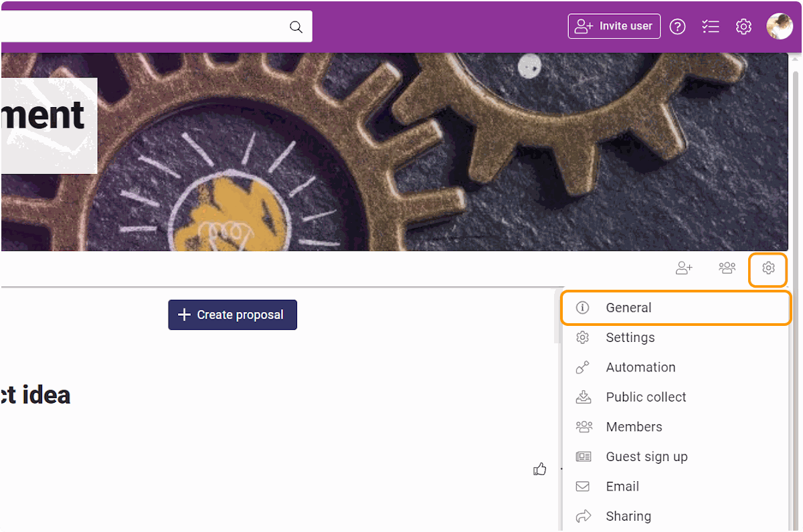The image size is (803, 532).
Task: Open the checklist tasks icon in header
Action: tap(711, 27)
